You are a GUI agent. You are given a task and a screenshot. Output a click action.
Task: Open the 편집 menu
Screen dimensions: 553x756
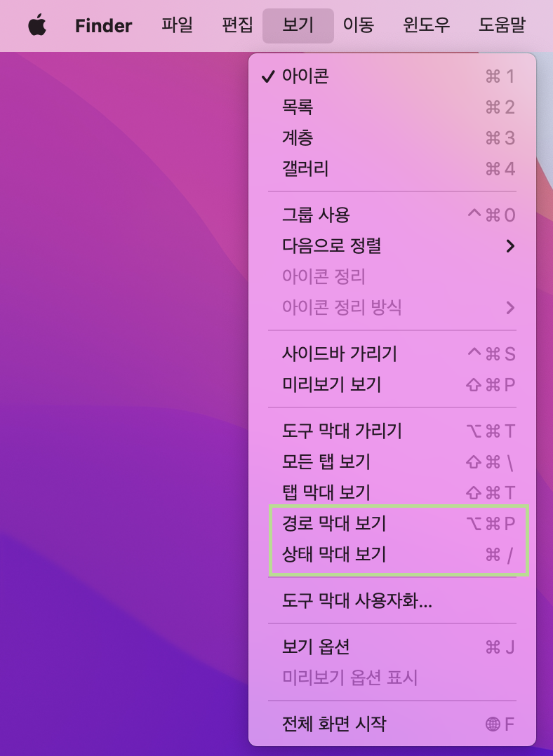coord(237,25)
